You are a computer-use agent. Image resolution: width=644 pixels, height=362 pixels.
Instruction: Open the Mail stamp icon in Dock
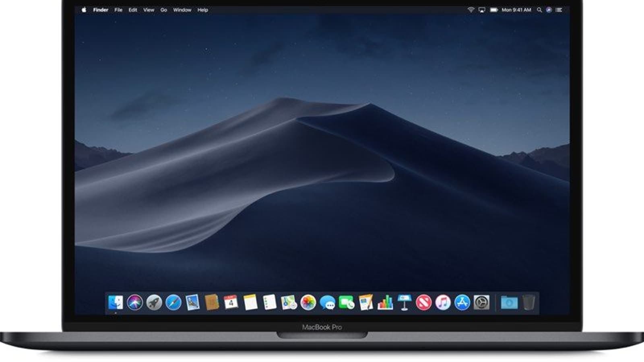point(193,302)
